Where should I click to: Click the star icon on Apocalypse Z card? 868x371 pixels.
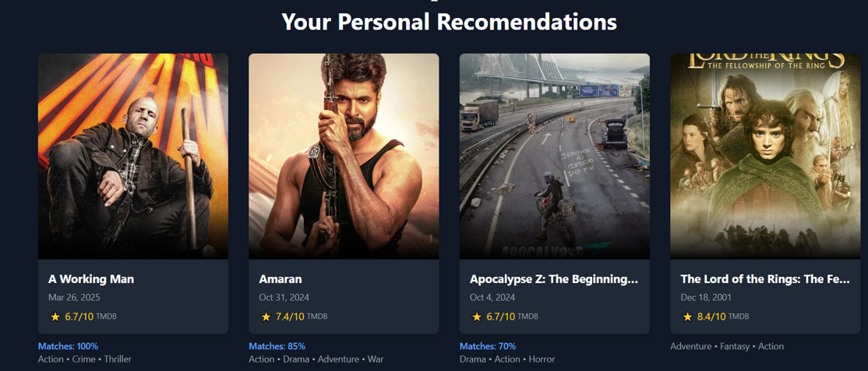pos(477,316)
